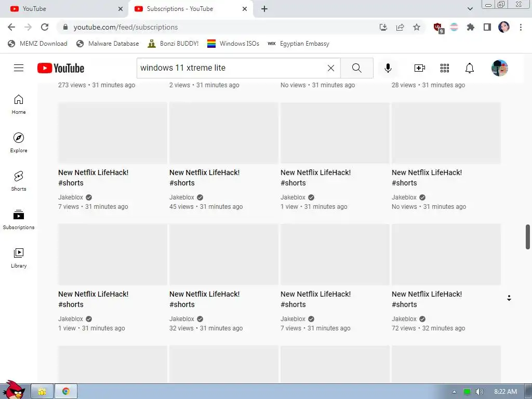The image size is (532, 399).
Task: Open the YouTube hamburger guide menu
Action: pos(19,68)
